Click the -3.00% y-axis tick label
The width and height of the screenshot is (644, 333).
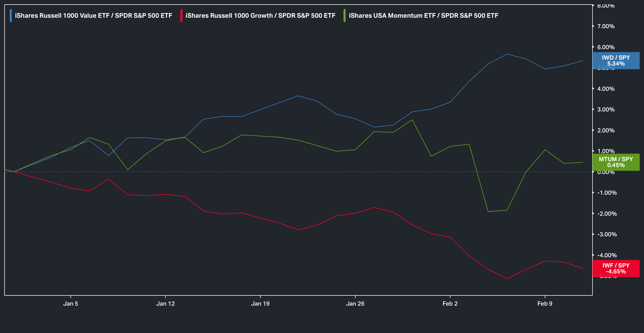pos(607,234)
